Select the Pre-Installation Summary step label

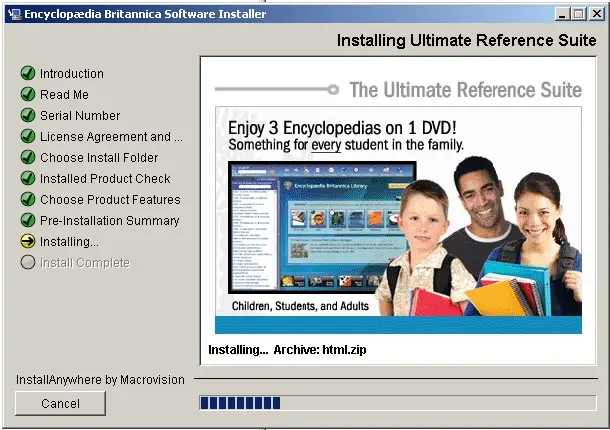pyautogui.click(x=110, y=221)
